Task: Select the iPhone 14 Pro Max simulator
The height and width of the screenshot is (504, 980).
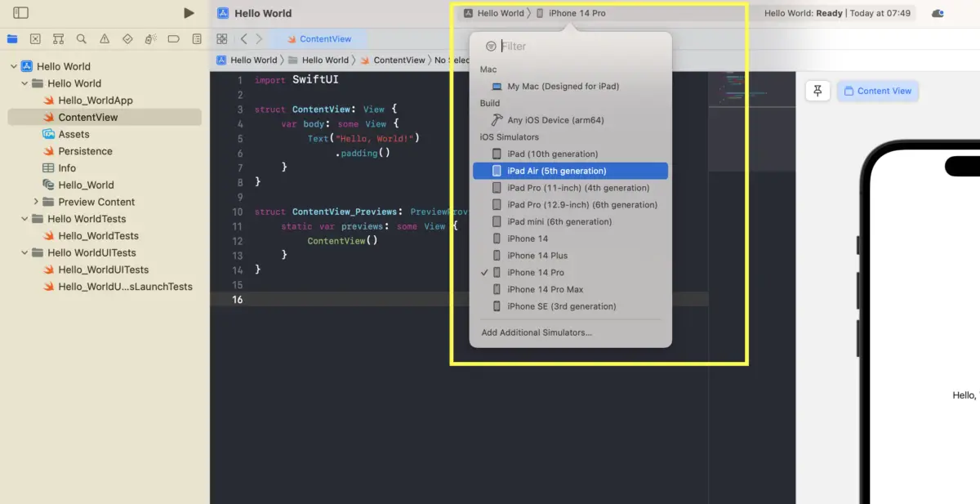Action: pyautogui.click(x=571, y=289)
